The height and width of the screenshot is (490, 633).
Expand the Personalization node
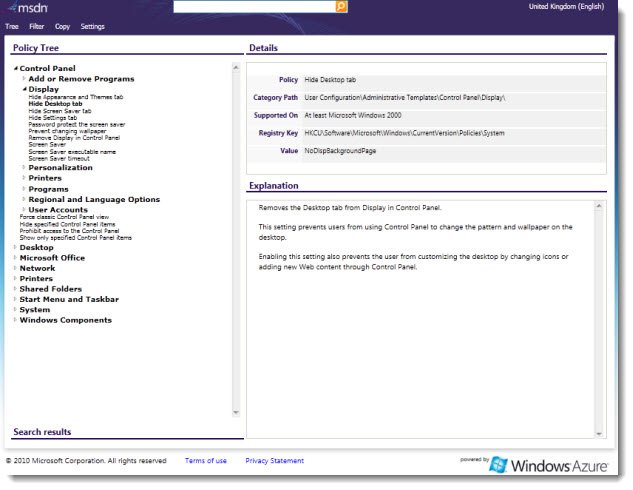(x=24, y=167)
